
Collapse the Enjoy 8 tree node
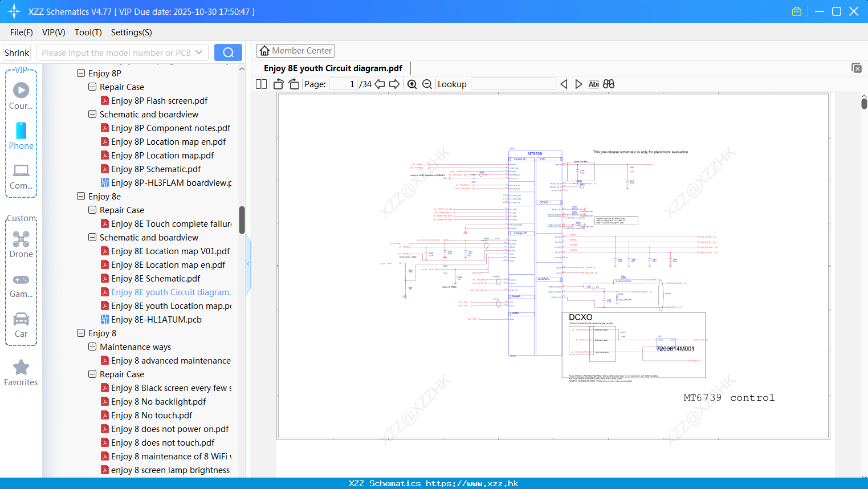(81, 333)
